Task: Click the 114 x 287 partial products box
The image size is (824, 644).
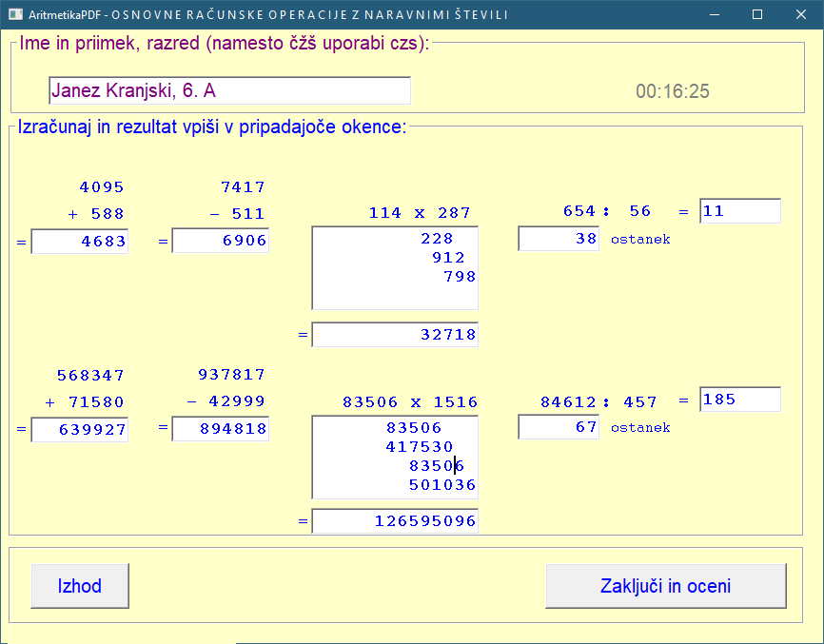Action: (x=394, y=267)
